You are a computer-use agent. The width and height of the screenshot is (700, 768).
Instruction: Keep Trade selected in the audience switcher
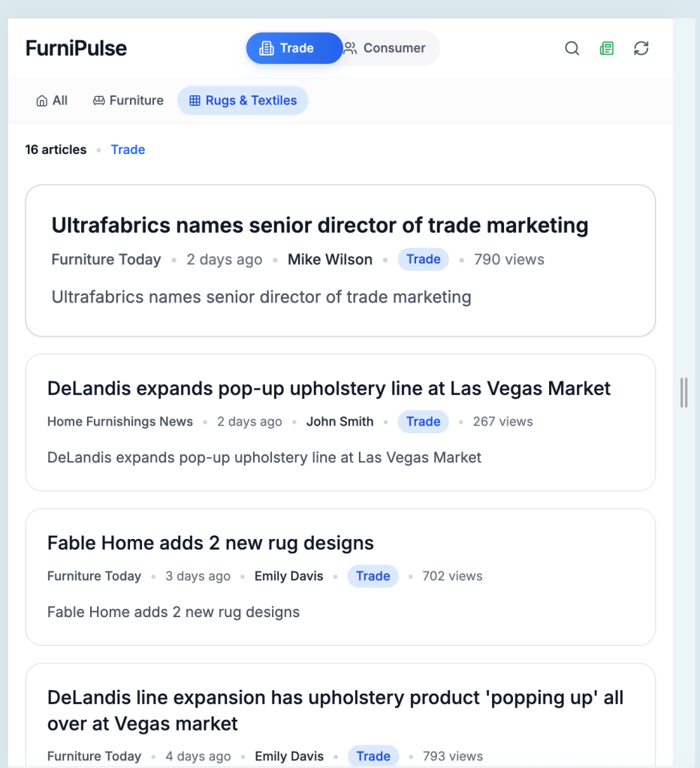[294, 48]
